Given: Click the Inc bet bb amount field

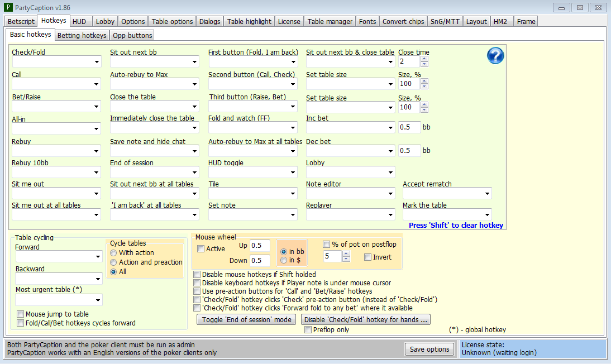Looking at the screenshot, I should (409, 127).
